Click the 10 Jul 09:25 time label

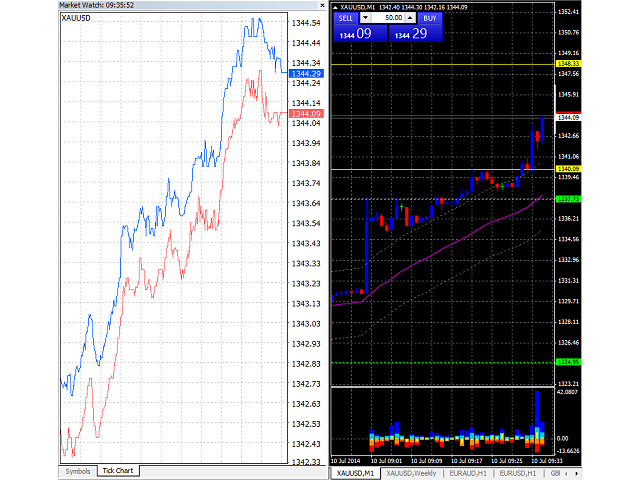pos(507,461)
